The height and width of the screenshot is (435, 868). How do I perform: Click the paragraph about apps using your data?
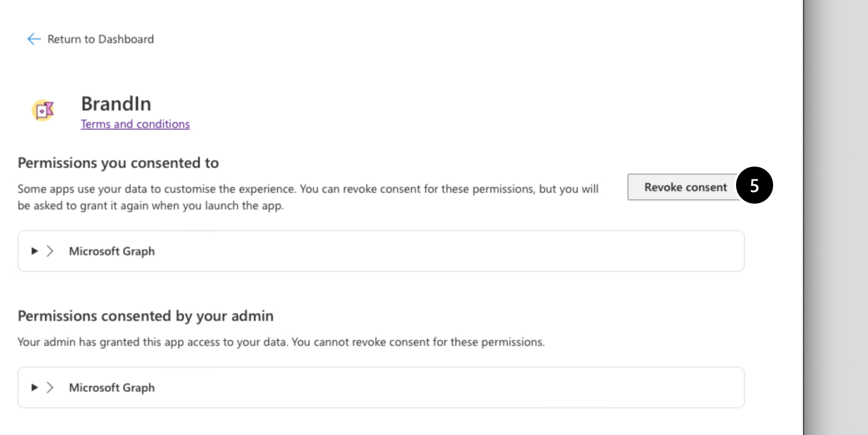pos(307,197)
